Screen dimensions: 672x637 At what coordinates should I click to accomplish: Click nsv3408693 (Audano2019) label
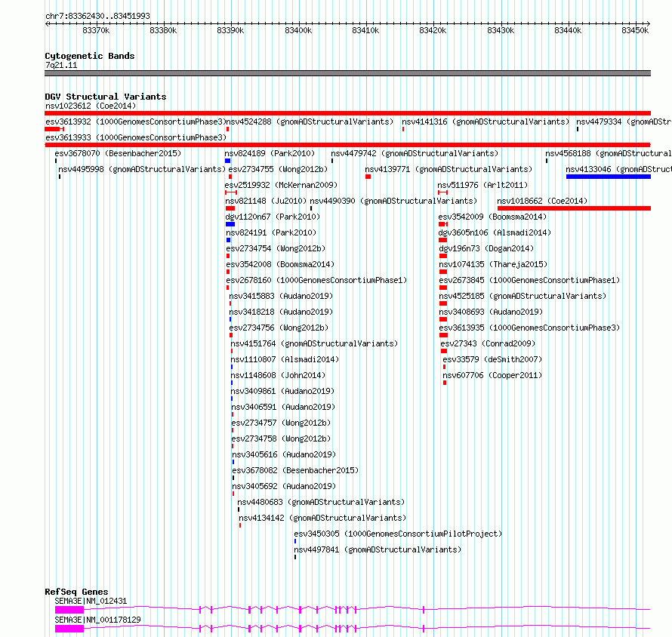coord(491,312)
